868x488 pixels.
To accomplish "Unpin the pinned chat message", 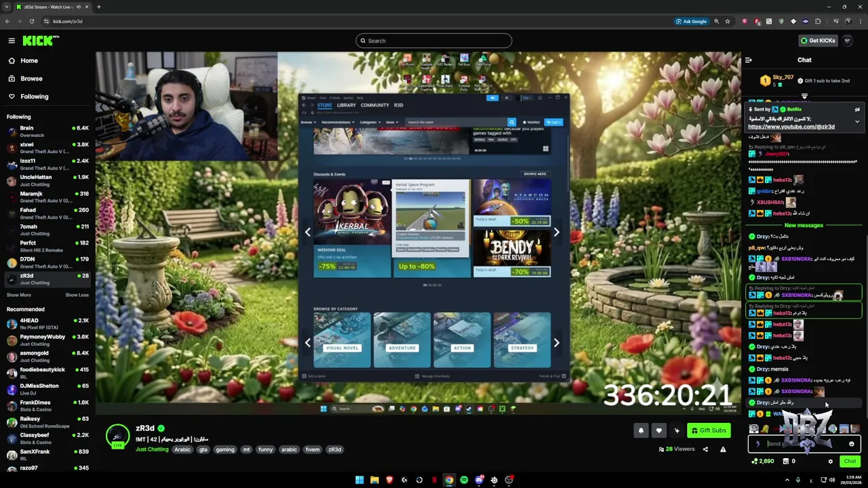I will tap(857, 109).
